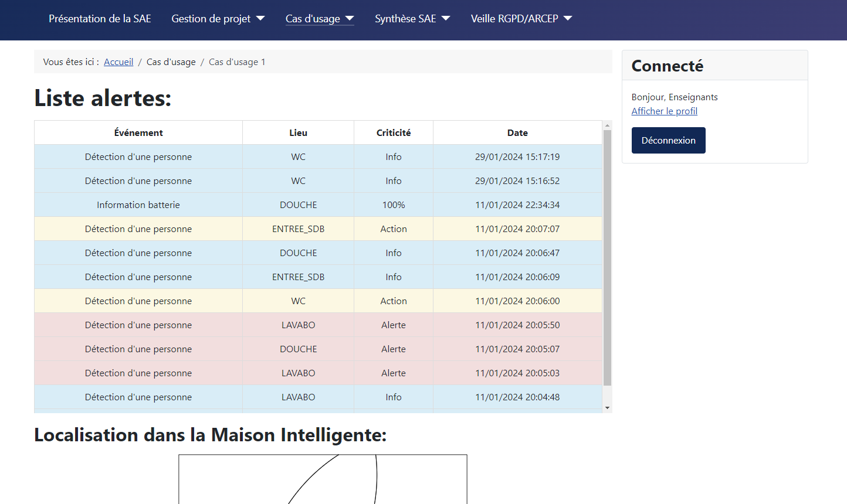The width and height of the screenshot is (847, 504).
Task: Open Présentation de la SAE page
Action: (x=100, y=19)
